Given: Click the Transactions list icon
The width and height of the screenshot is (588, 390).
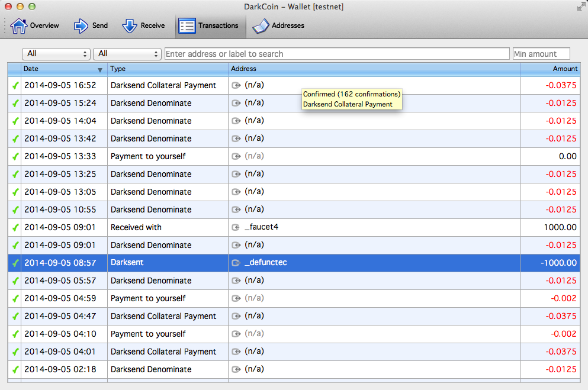Looking at the screenshot, I should tap(187, 26).
